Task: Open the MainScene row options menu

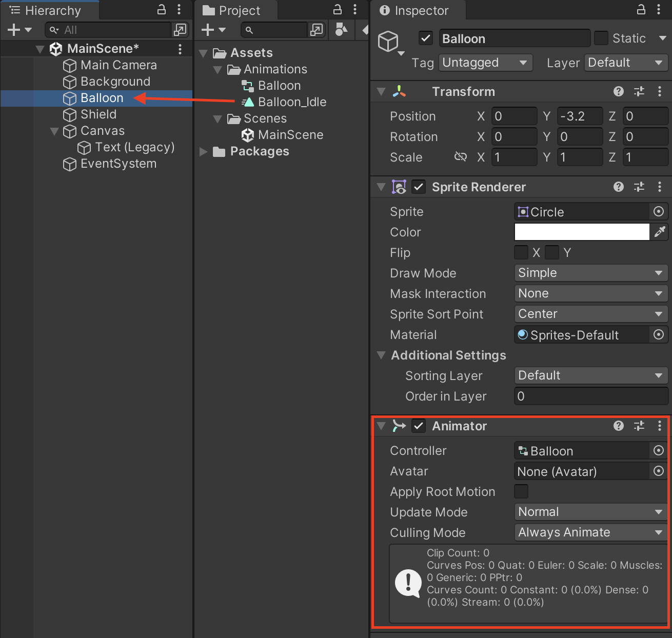Action: (x=180, y=49)
